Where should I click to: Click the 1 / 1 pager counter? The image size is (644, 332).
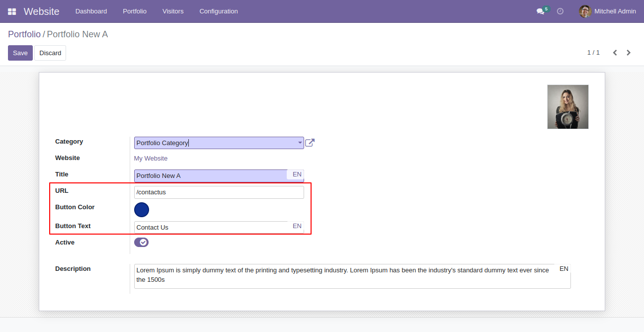click(593, 53)
